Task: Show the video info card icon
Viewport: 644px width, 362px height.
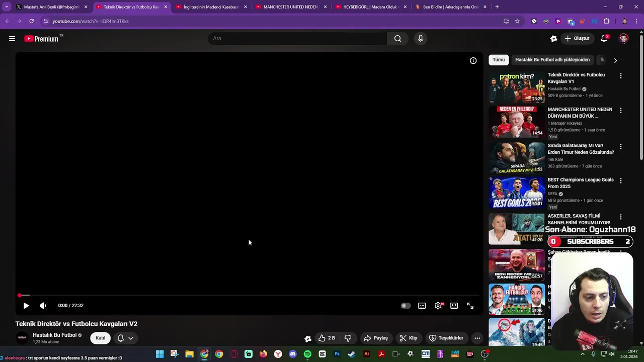Action: tap(473, 61)
